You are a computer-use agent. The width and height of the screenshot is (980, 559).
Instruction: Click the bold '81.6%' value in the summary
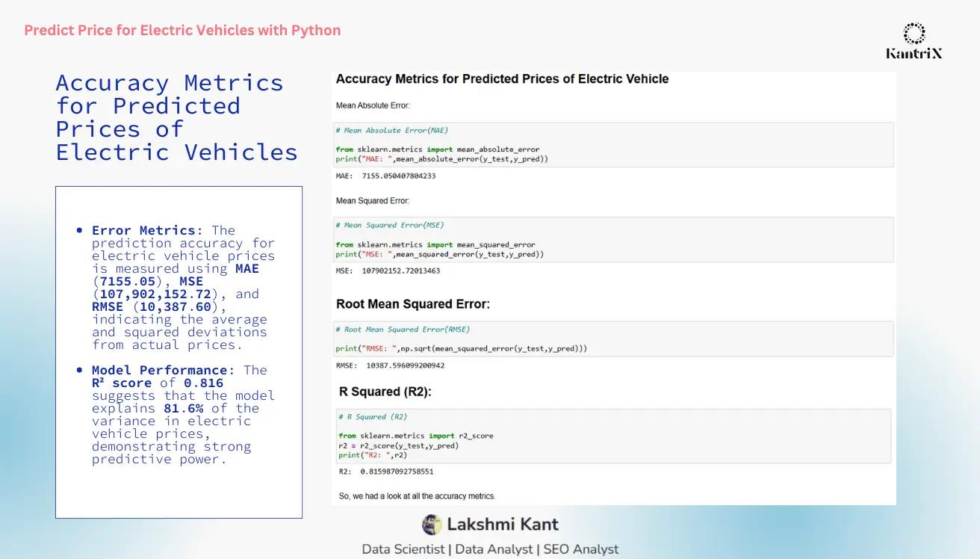click(x=184, y=408)
